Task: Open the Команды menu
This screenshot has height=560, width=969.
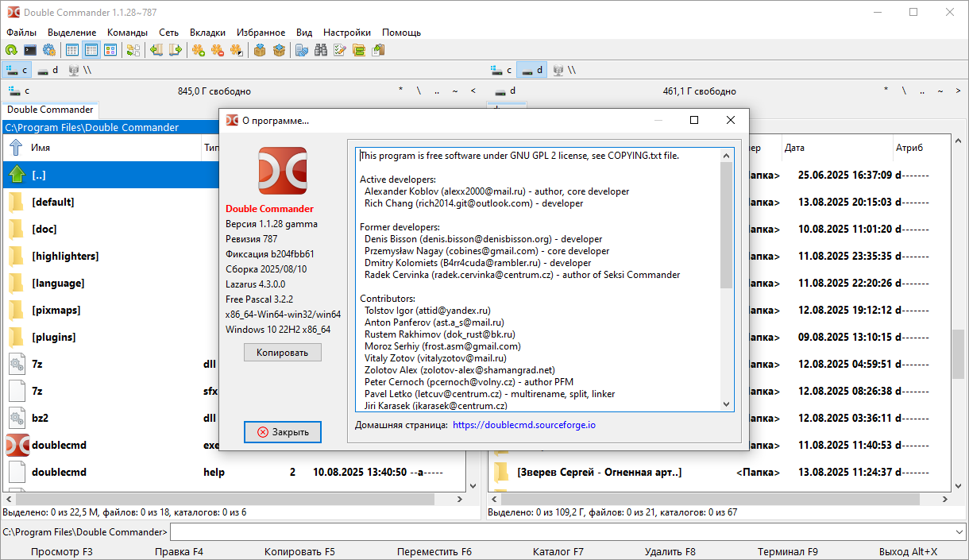Action: [x=127, y=33]
